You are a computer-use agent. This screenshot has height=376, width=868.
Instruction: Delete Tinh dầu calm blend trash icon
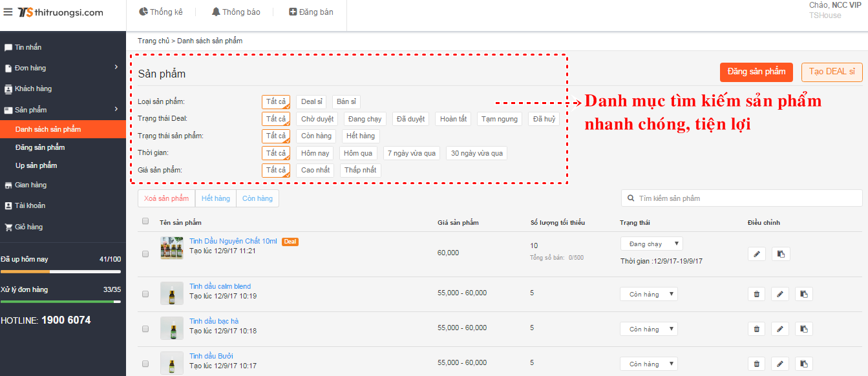coord(756,294)
